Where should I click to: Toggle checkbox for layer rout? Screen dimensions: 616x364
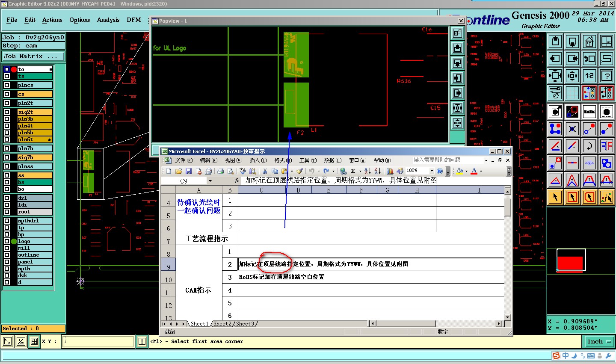7,212
